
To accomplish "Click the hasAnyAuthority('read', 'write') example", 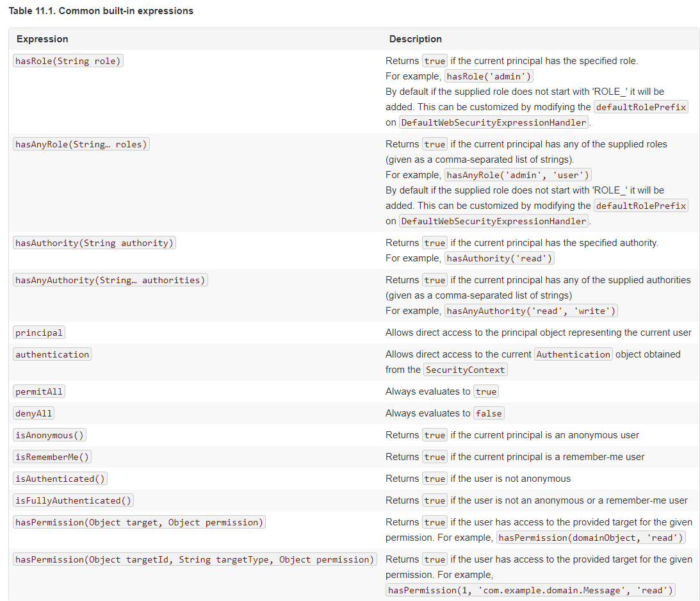I will pos(531,311).
